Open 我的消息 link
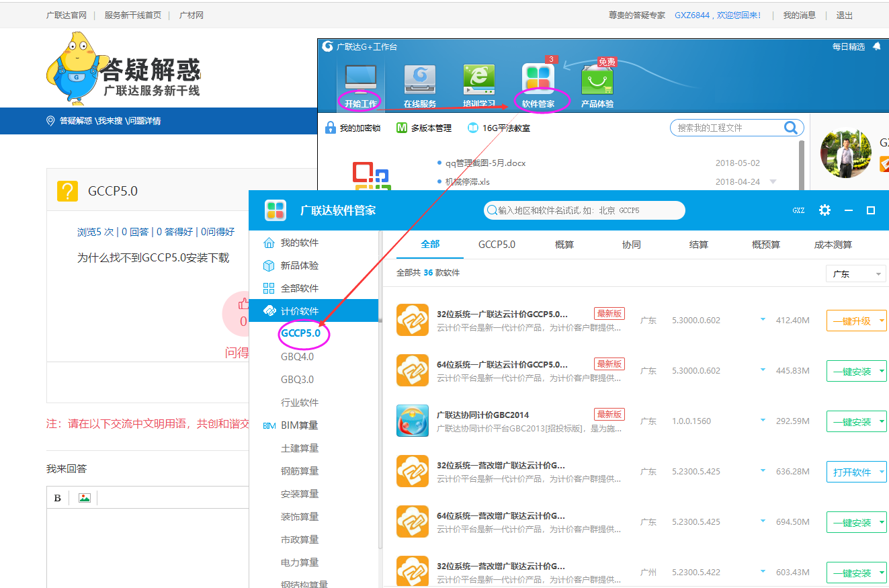This screenshot has width=889, height=588. click(799, 15)
